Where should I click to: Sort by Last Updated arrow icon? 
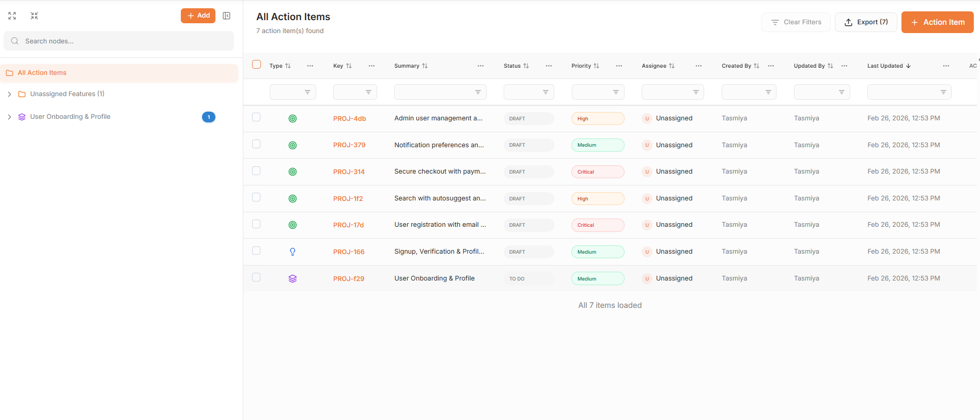pos(908,66)
